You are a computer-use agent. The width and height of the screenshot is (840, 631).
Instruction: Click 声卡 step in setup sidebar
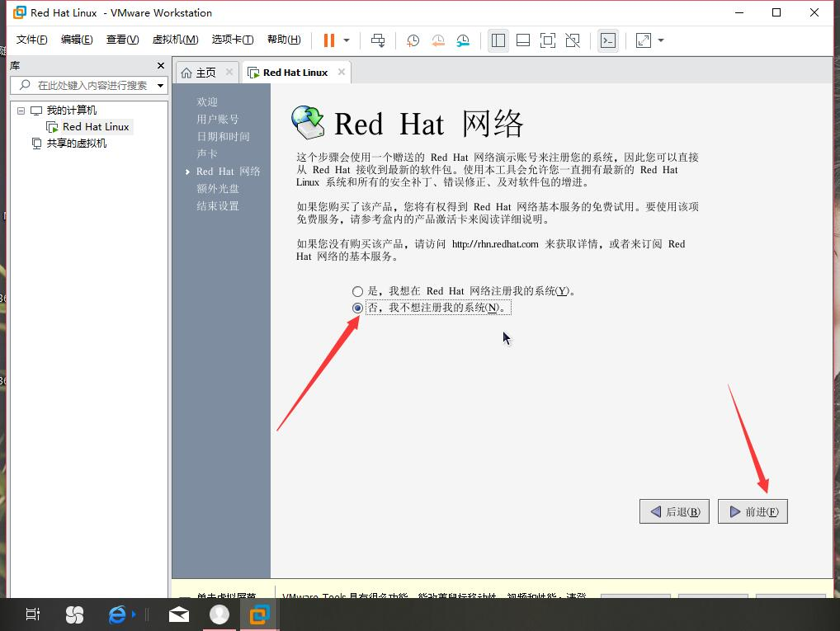pos(207,153)
